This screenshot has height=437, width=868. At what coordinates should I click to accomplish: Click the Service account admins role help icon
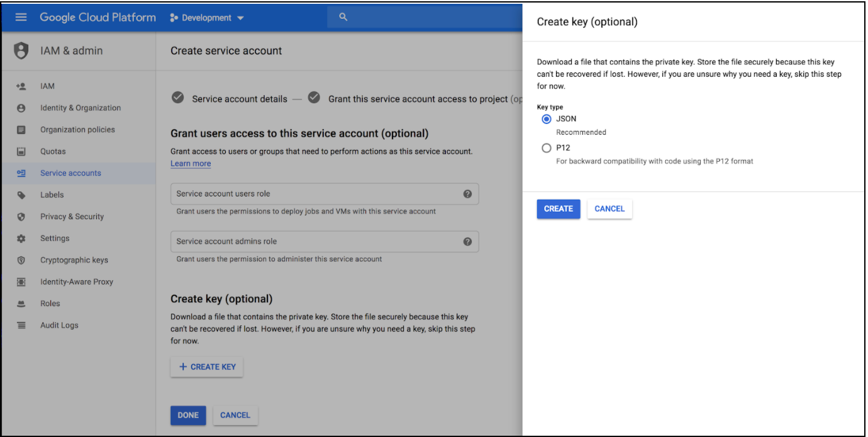coord(467,241)
